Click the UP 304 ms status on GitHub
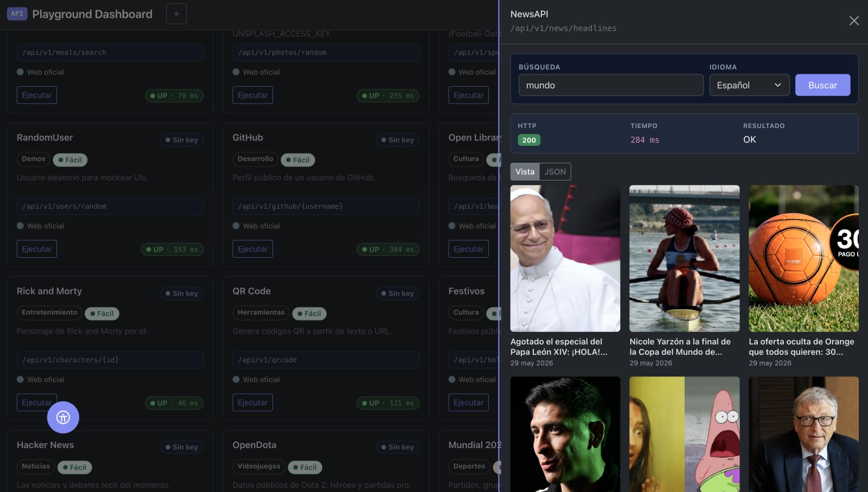The height and width of the screenshot is (492, 868). point(388,250)
